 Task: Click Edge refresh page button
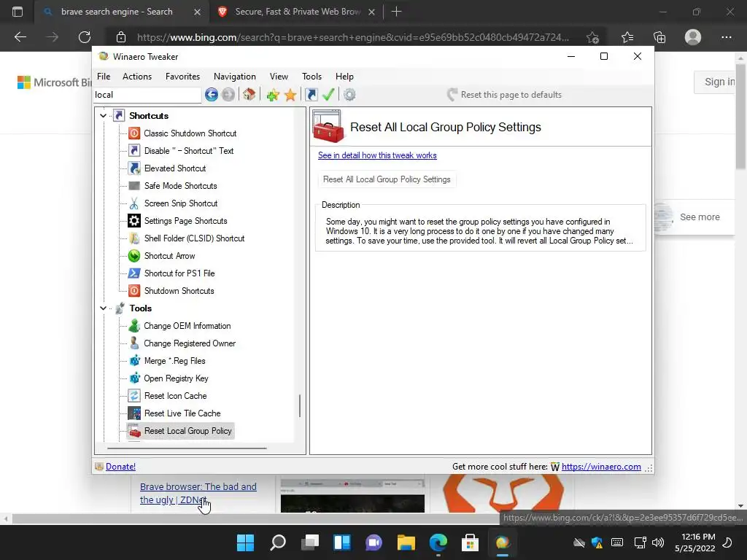pos(85,37)
